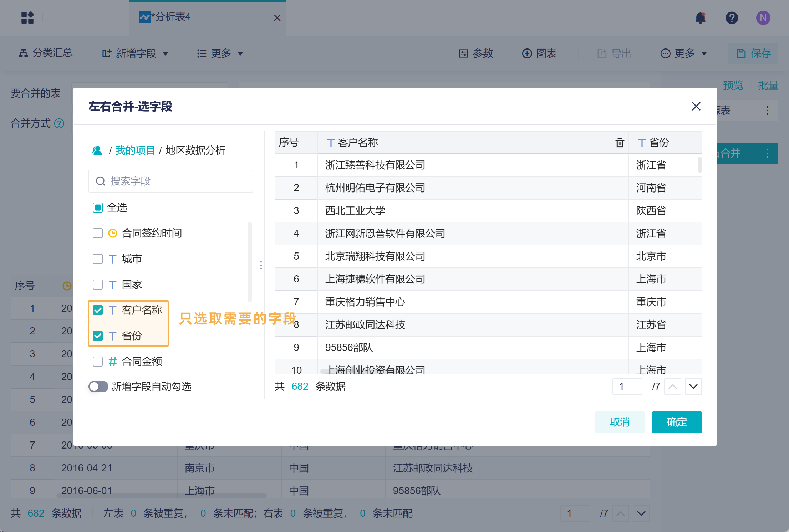Viewport: 789px width, 532px height.
Task: Click the help question mark icon
Action: coord(732,17)
